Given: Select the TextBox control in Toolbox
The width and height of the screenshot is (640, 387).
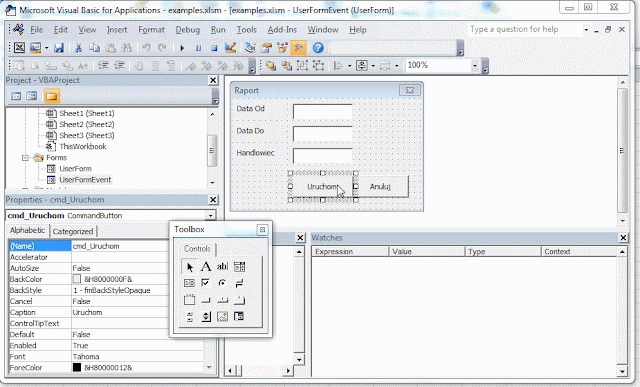Looking at the screenshot, I should pos(222,267).
